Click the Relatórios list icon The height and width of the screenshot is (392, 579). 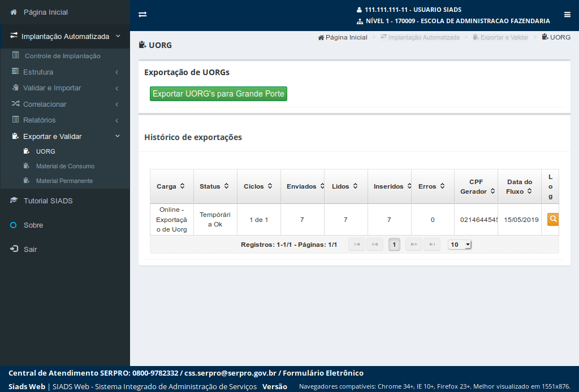[x=15, y=120]
